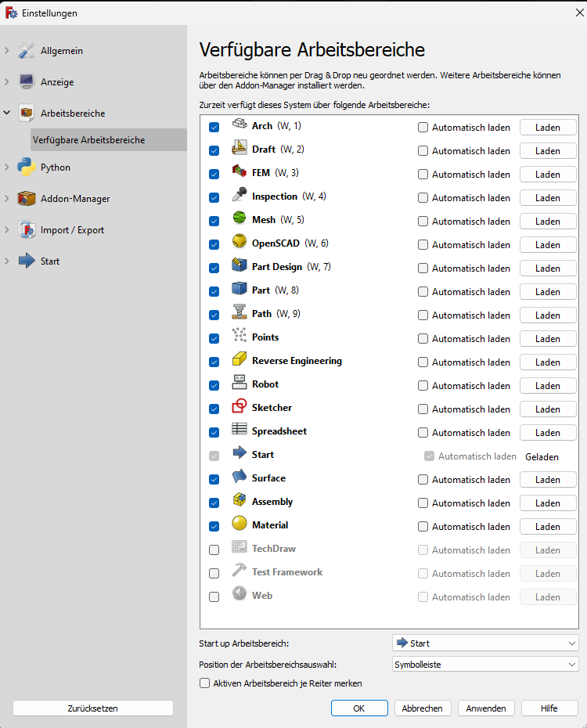Click the Part Design workbench icon

point(239,266)
